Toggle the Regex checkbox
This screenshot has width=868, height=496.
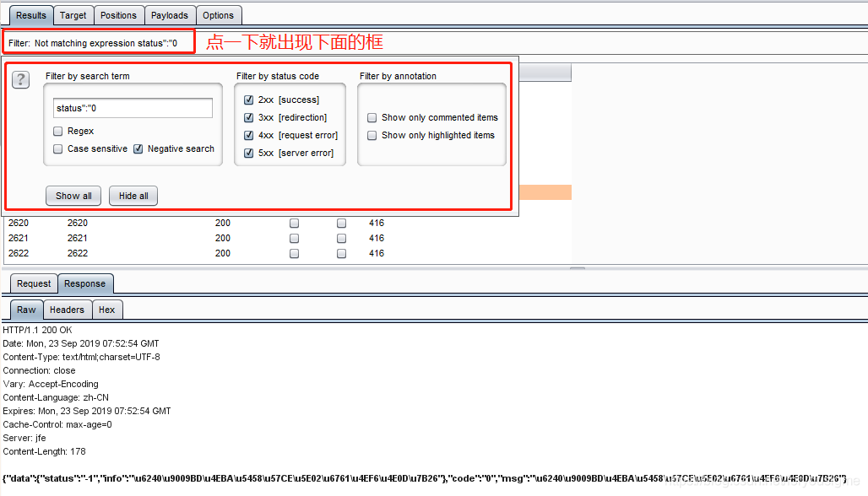pos(57,131)
